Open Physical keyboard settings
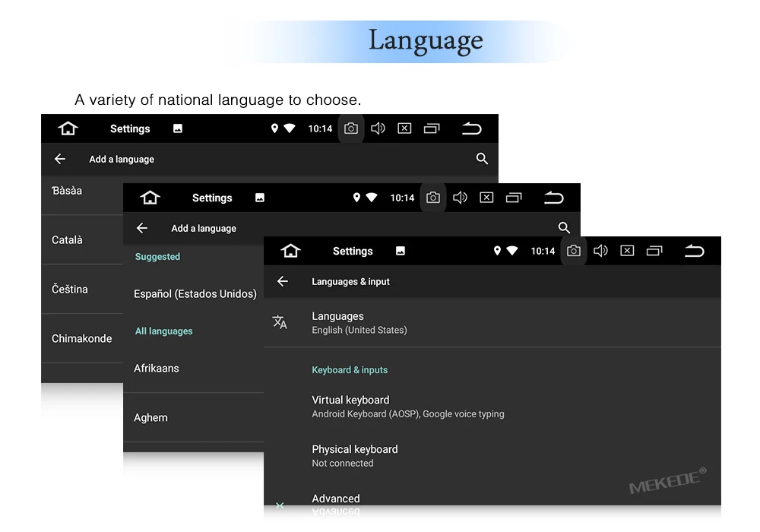 492,456
